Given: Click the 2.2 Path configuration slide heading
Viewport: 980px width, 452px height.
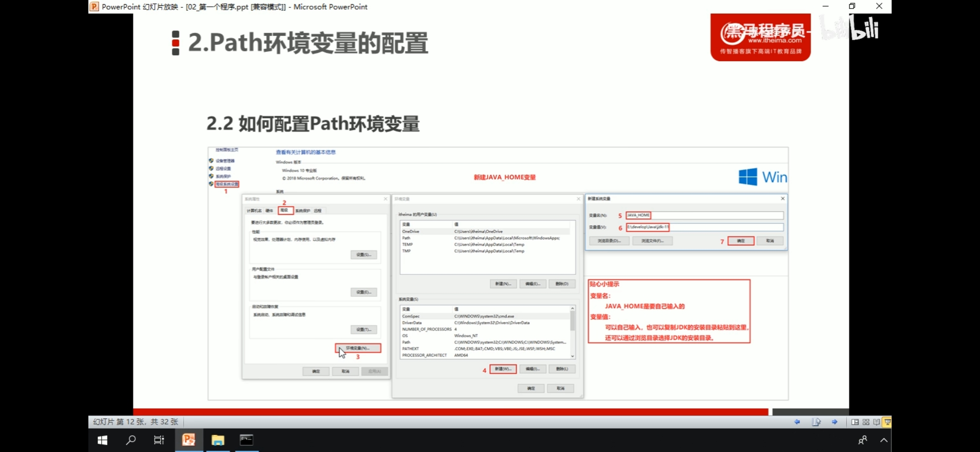Looking at the screenshot, I should pyautogui.click(x=313, y=124).
